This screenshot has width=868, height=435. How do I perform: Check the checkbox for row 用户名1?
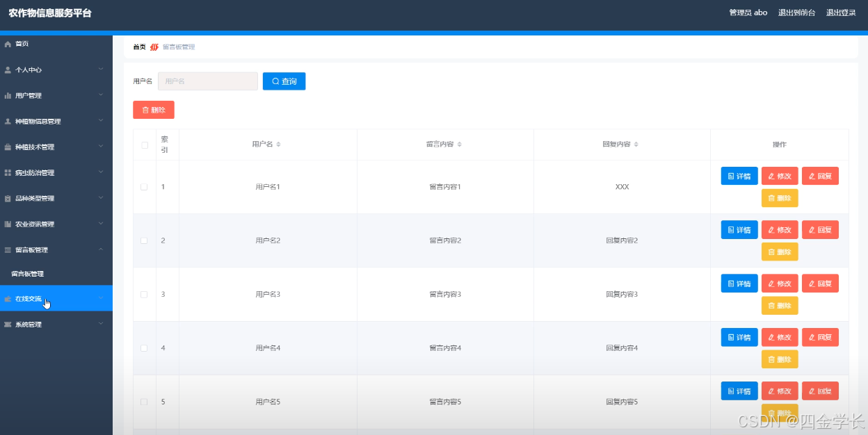[x=144, y=187]
